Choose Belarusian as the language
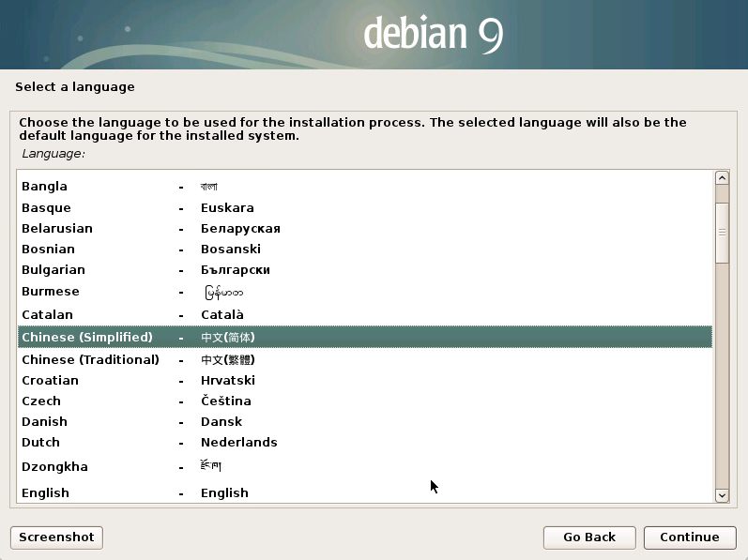The image size is (748, 560). [365, 228]
